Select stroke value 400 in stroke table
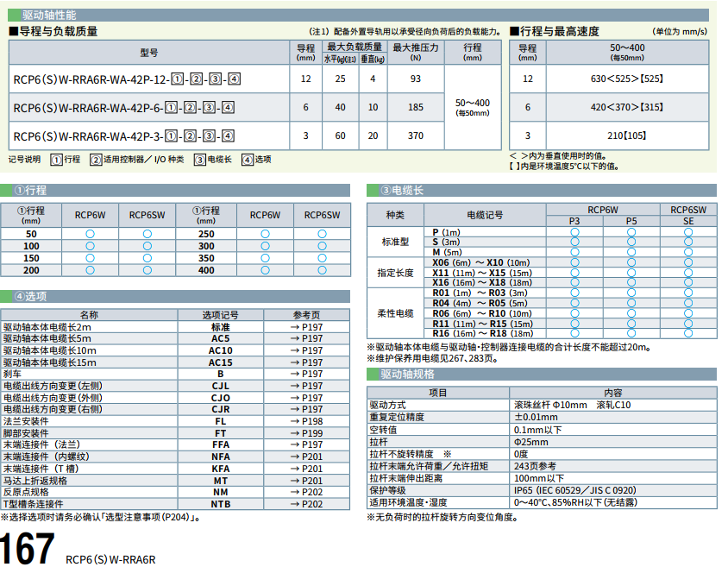 tap(206, 270)
